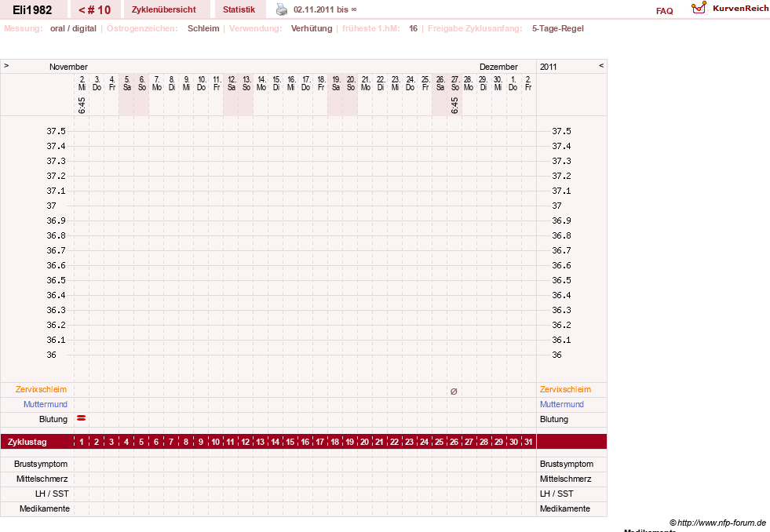Click the left 'LH / SST' row label

coord(52,494)
